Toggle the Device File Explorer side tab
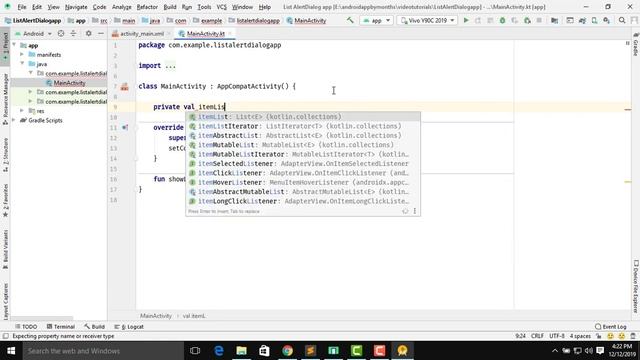 coord(636,287)
